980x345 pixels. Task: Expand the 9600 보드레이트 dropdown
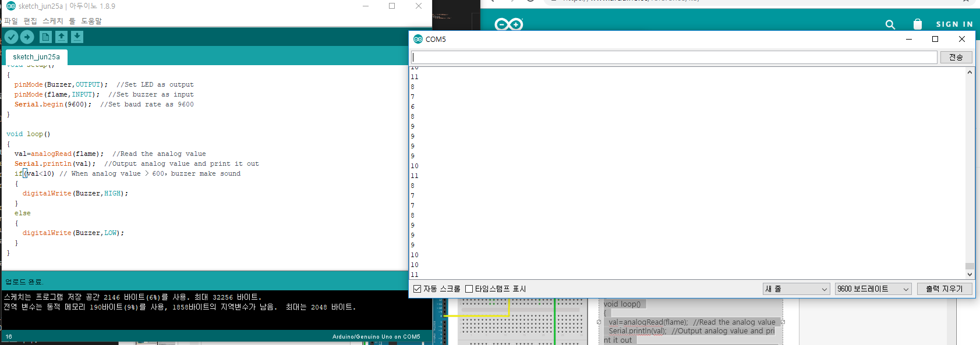(873, 289)
